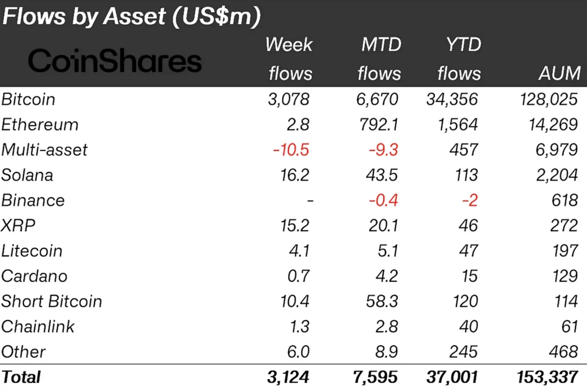The width and height of the screenshot is (587, 392).
Task: Click the Chainlink row label
Action: click(x=37, y=326)
